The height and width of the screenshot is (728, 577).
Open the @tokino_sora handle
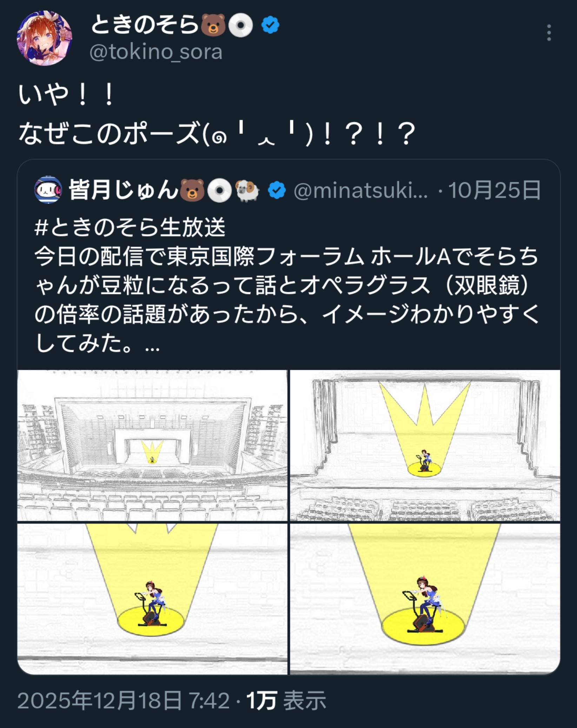[x=156, y=52]
